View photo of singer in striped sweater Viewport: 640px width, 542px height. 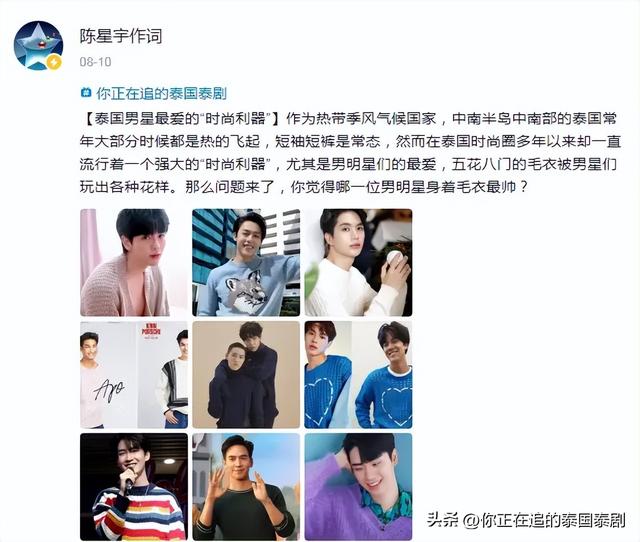[134, 487]
